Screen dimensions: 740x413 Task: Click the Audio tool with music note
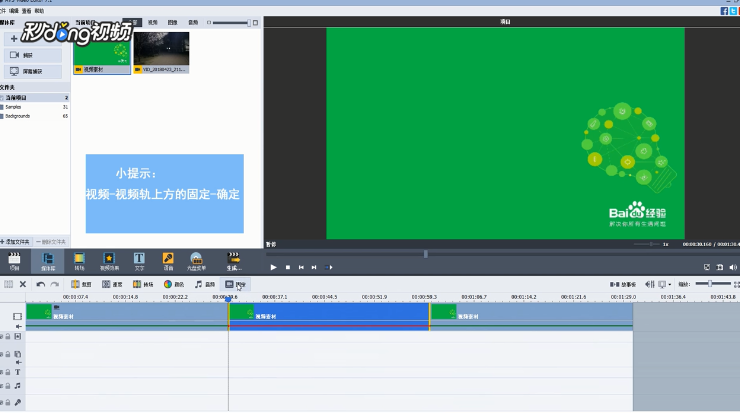point(205,284)
